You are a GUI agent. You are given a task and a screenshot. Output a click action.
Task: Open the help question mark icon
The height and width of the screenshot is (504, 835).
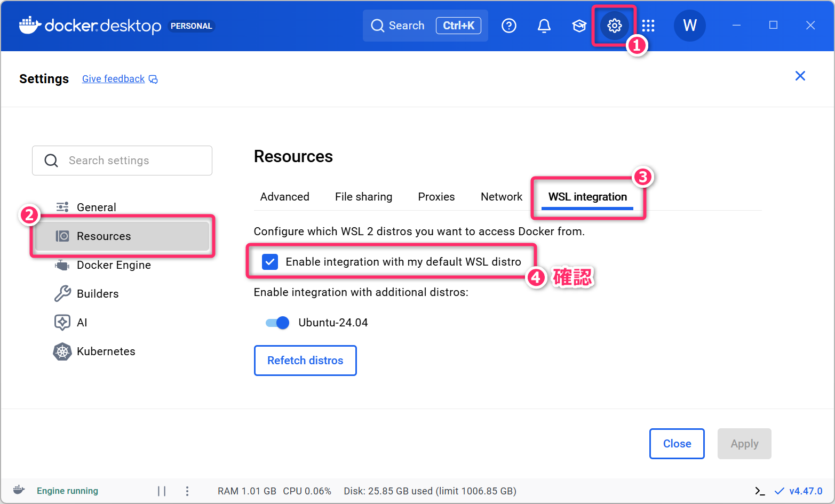pyautogui.click(x=508, y=26)
